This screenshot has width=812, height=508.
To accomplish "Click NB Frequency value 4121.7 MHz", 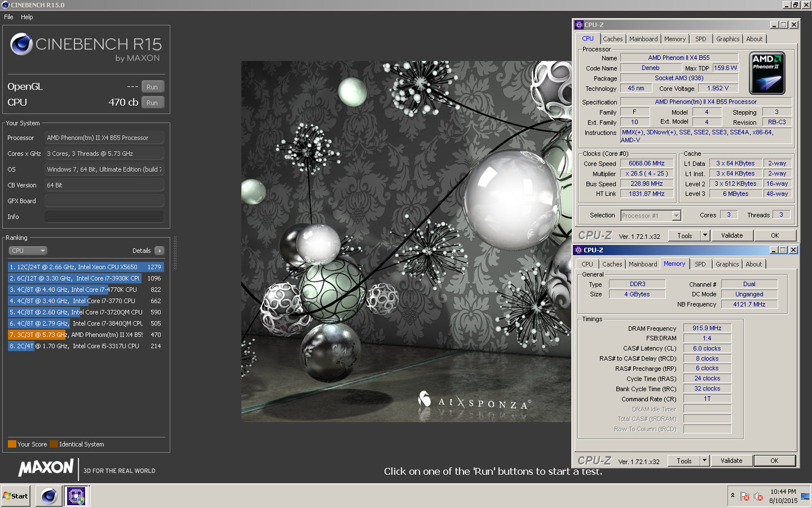I will 749,304.
